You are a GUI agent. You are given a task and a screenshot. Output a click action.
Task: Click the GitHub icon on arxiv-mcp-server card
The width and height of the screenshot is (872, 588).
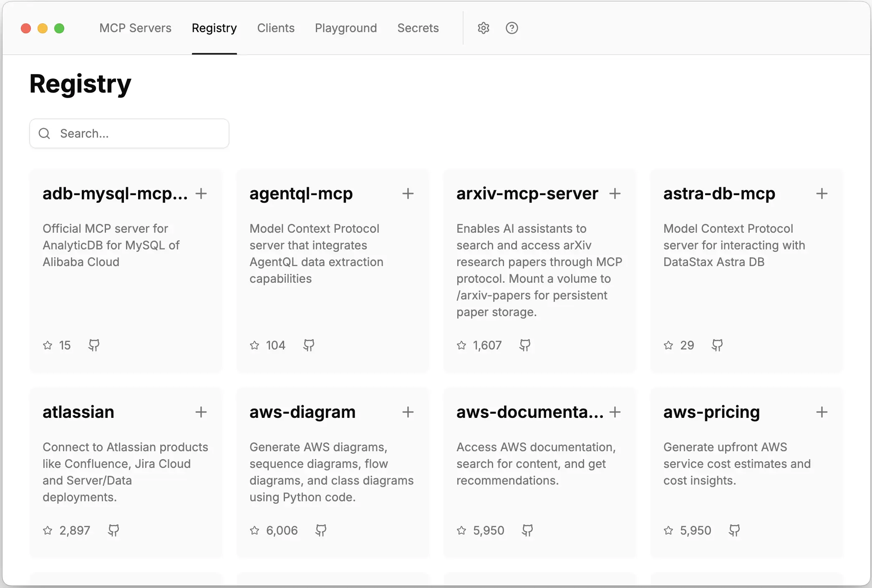525,345
